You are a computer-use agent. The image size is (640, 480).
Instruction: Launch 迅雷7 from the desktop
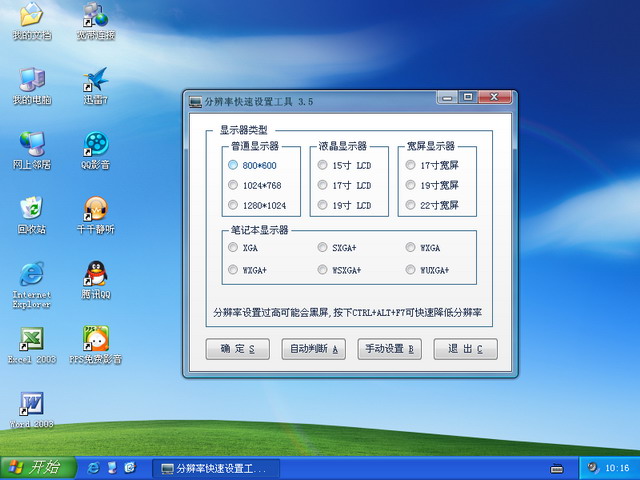pos(96,81)
